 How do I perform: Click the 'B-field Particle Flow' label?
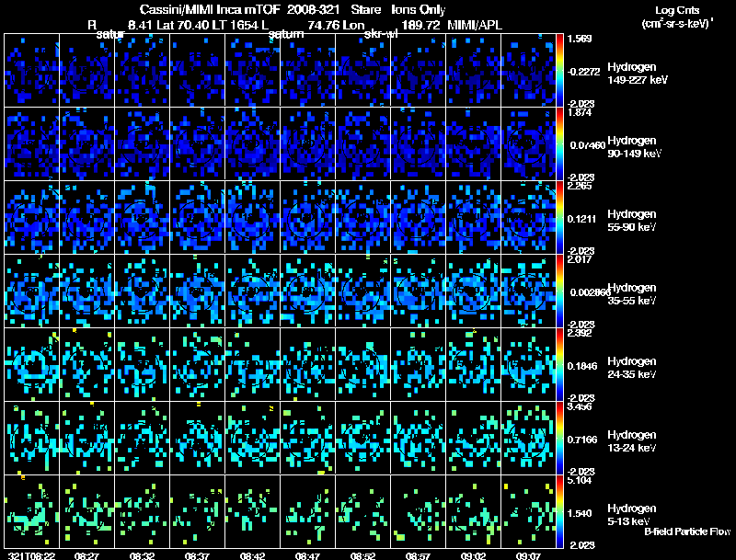coord(687,531)
